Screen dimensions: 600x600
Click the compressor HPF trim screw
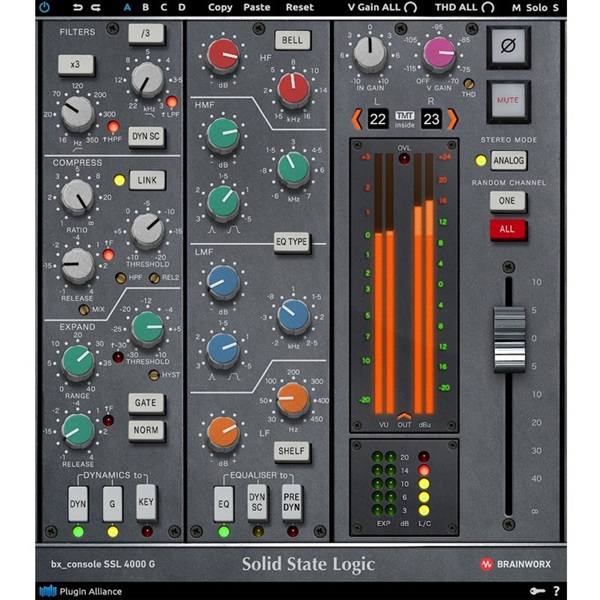coord(121,278)
